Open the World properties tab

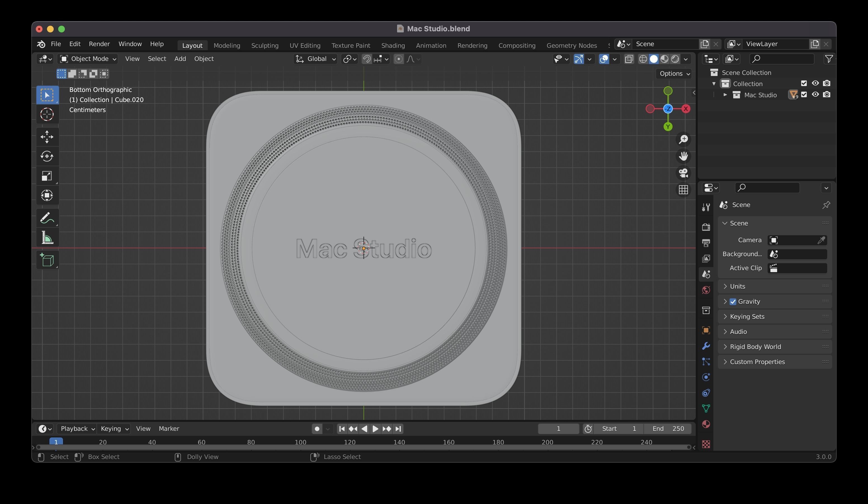[706, 290]
